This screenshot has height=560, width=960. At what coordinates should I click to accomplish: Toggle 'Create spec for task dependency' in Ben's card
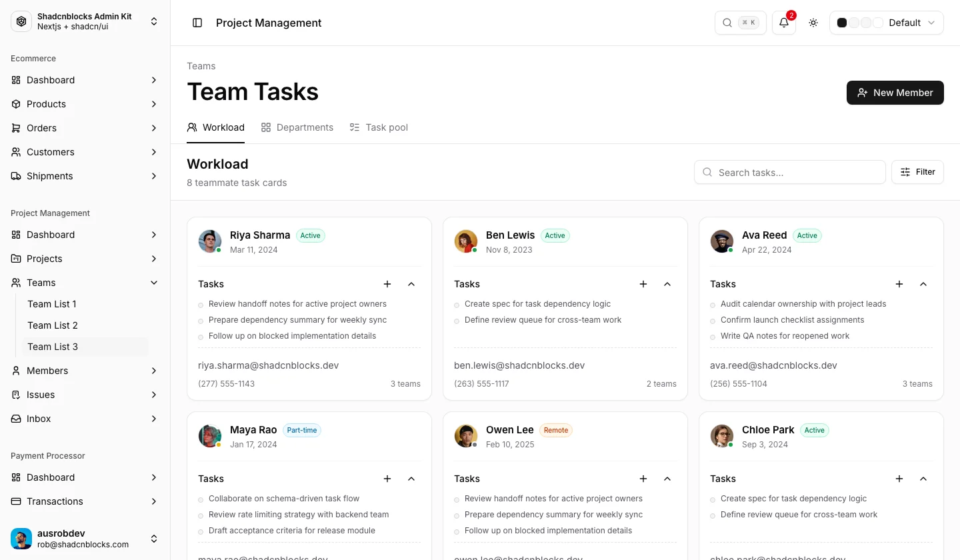click(457, 305)
